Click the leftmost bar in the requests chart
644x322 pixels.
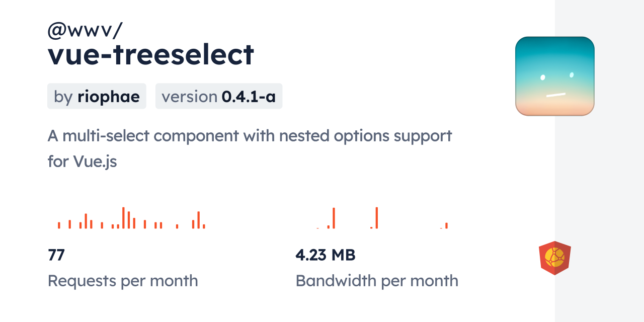tap(59, 225)
